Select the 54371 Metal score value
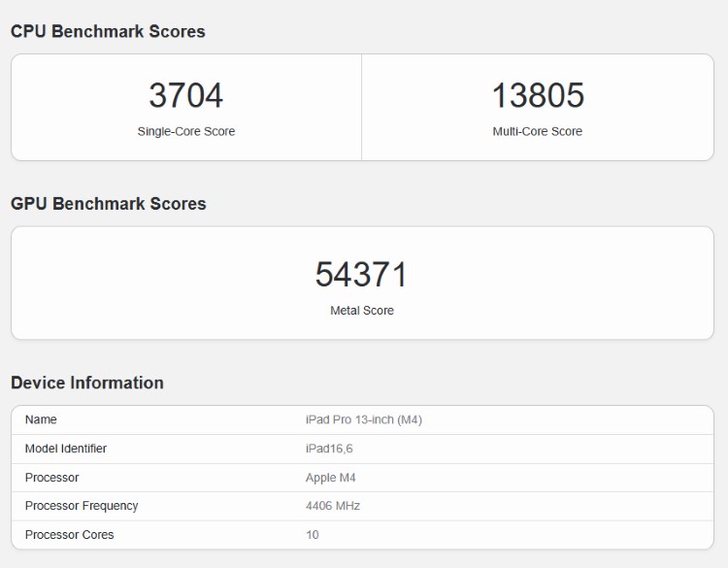Viewport: 728px width, 568px height. coord(361,275)
